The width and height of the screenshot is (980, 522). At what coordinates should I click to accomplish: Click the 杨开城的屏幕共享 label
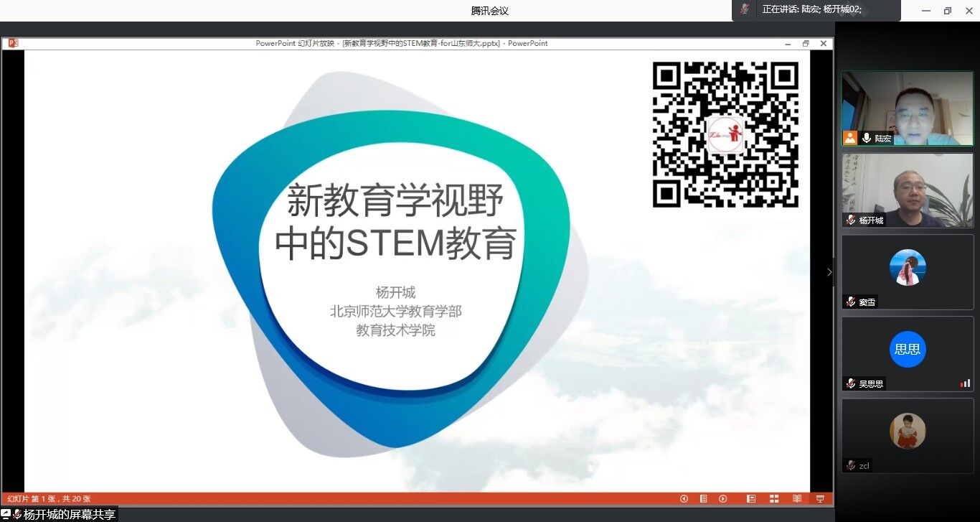point(69,514)
